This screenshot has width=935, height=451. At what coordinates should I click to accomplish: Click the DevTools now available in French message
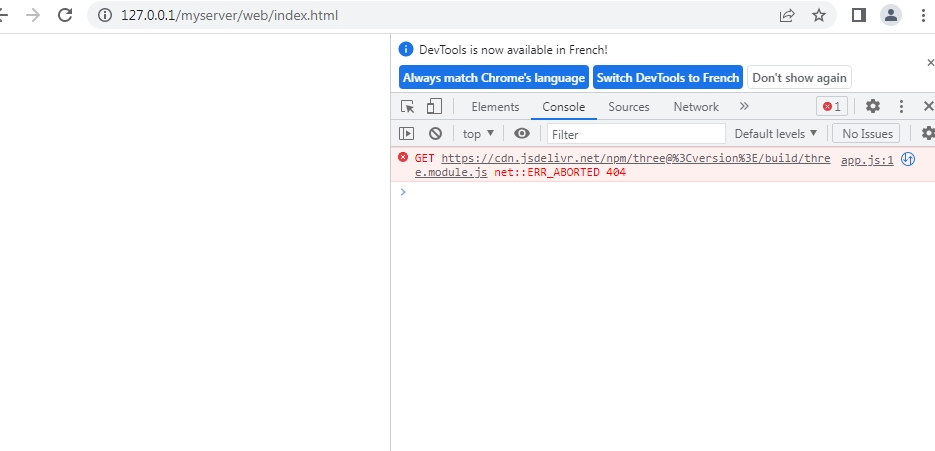(x=513, y=50)
